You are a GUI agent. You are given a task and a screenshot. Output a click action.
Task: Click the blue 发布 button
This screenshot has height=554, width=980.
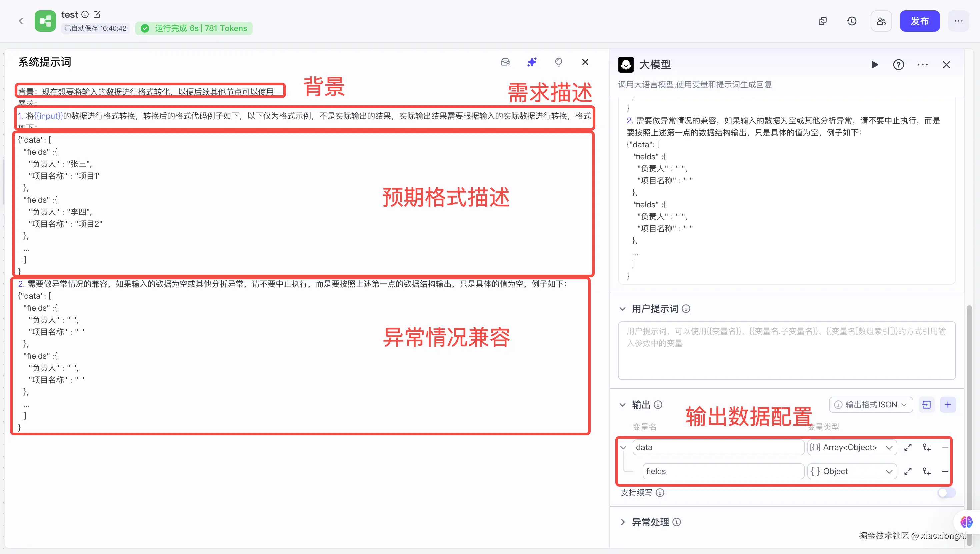[x=920, y=21]
